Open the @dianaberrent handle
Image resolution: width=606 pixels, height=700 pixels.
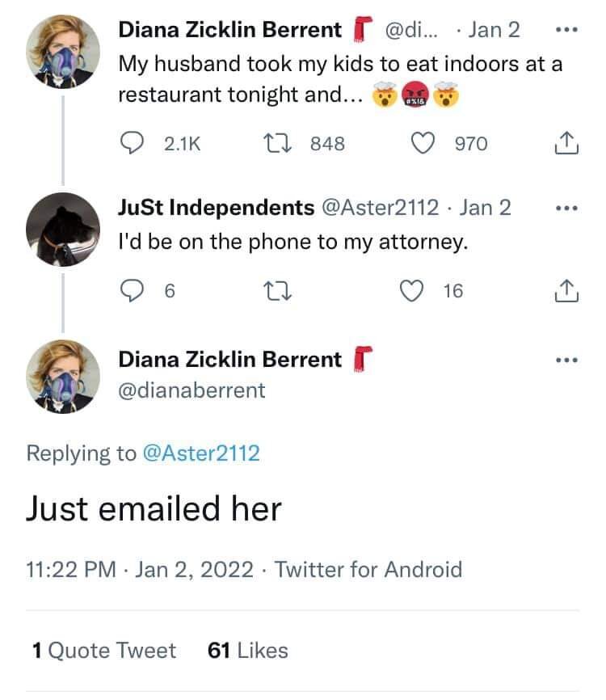[192, 390]
